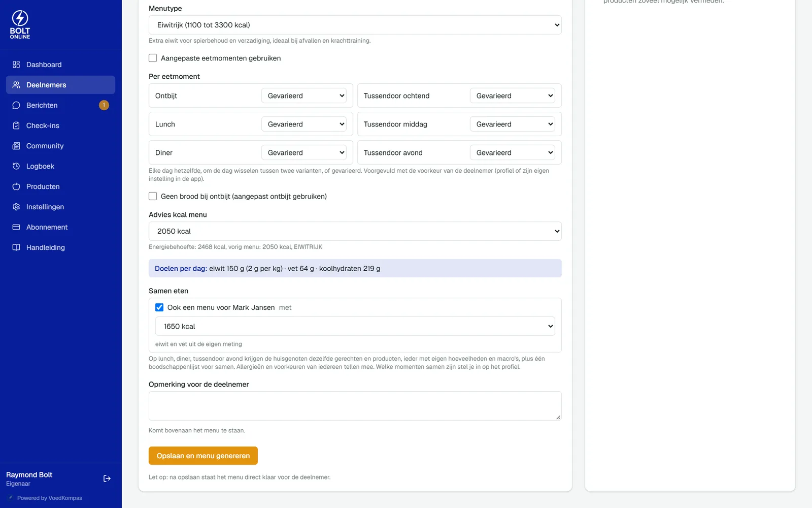The height and width of the screenshot is (508, 812).
Task: Click the Berichten unread badge
Action: pyautogui.click(x=104, y=105)
